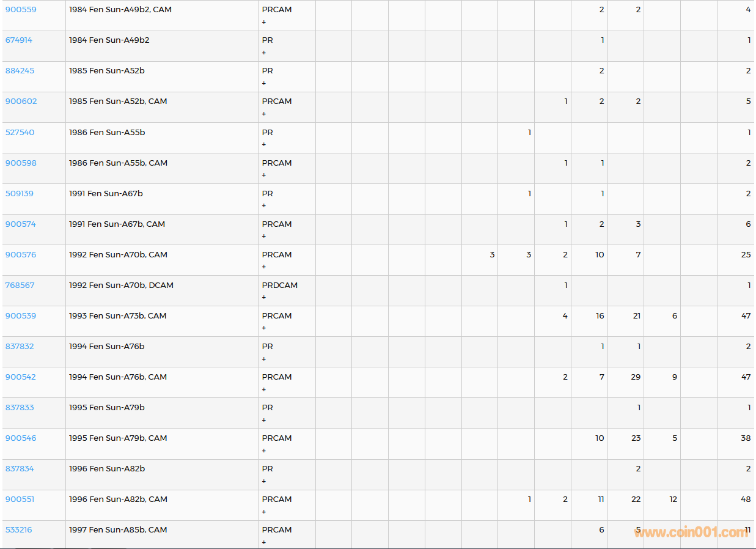Click the 884245 coin number link
The image size is (756, 549).
20,71
